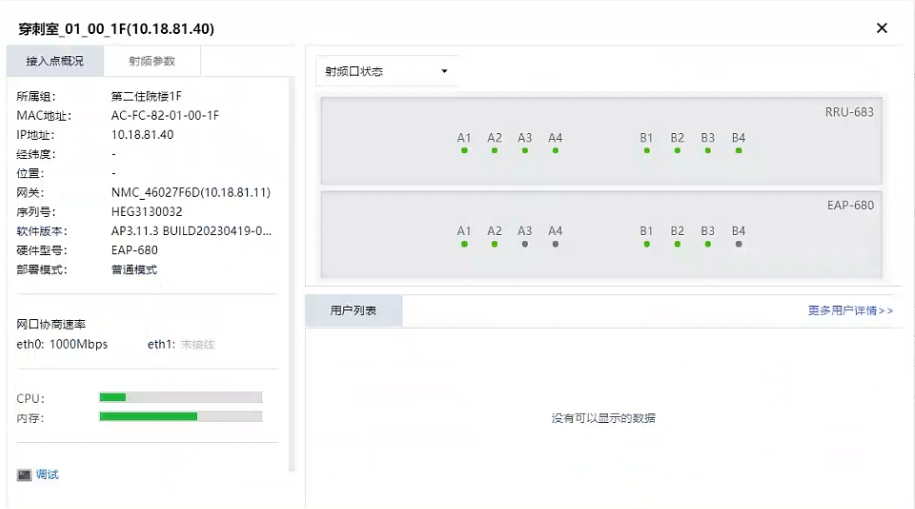Viewport: 915px width, 509px height.
Task: Click the 调试 link
Action: pyautogui.click(x=47, y=475)
